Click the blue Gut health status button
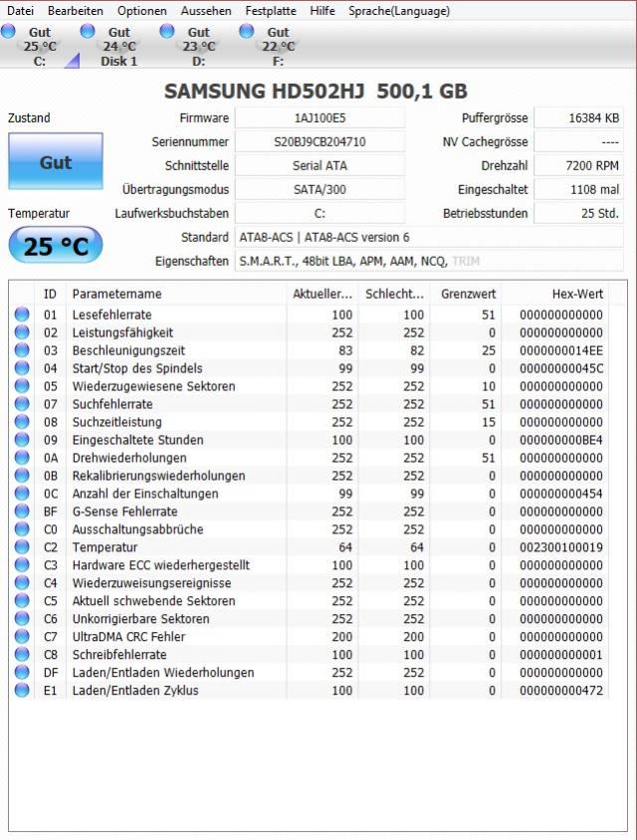Image resolution: width=637 pixels, height=840 pixels. tap(56, 161)
